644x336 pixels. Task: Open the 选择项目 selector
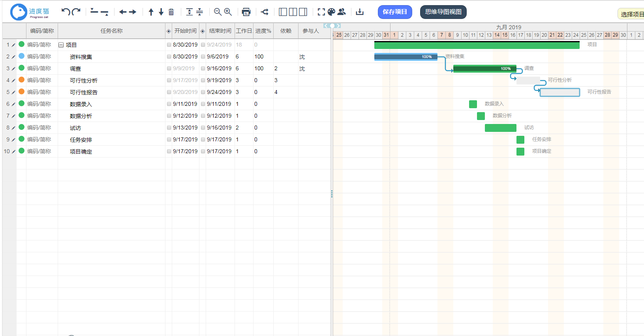pyautogui.click(x=631, y=14)
